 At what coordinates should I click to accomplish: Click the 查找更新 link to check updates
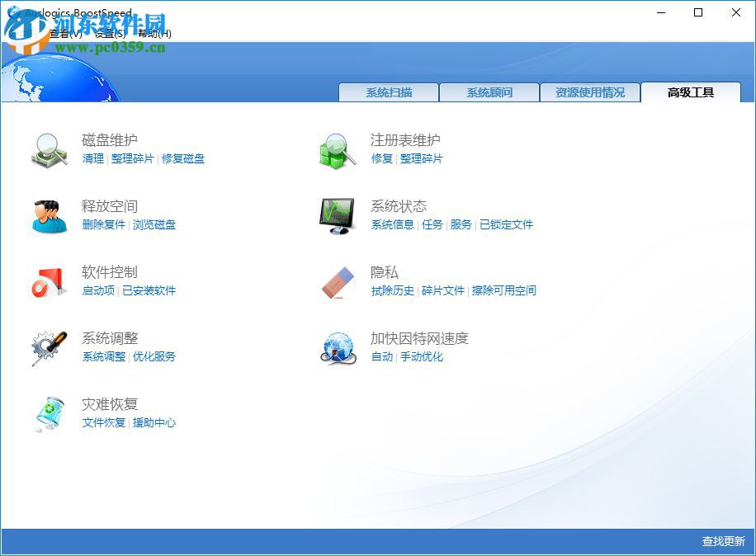coord(721,542)
